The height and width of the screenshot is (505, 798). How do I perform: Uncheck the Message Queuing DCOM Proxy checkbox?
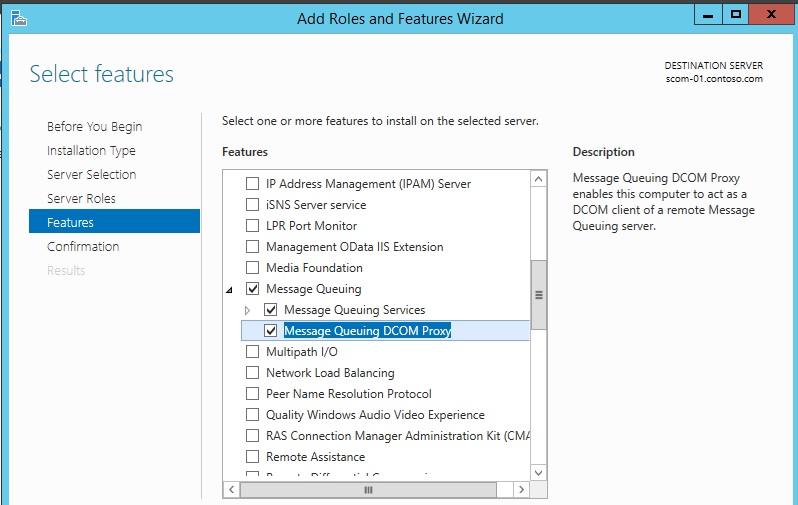click(271, 331)
